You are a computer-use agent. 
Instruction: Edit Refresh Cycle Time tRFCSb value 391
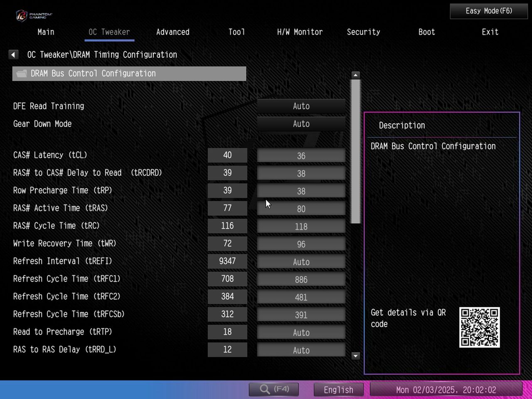pos(301,315)
